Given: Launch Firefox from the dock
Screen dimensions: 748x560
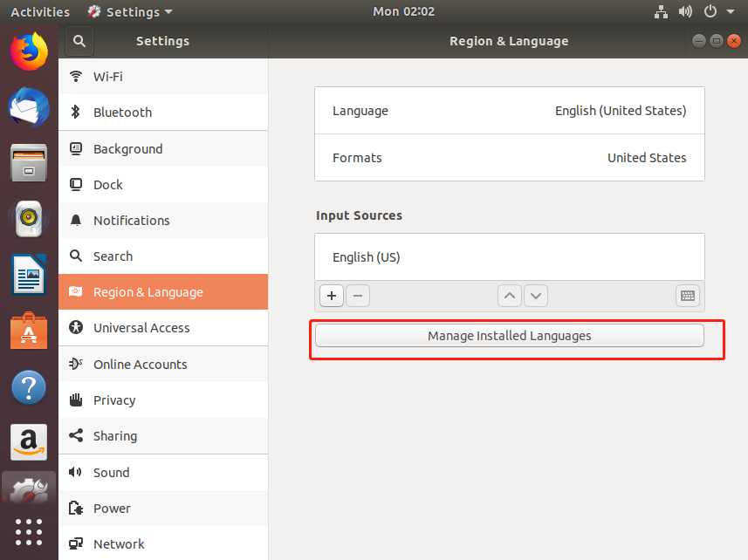Looking at the screenshot, I should click(x=29, y=51).
